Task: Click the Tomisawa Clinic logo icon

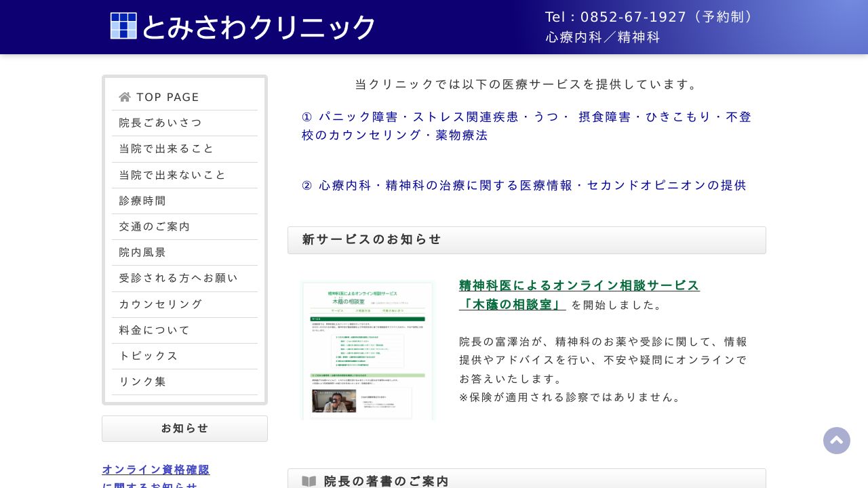Action: [123, 26]
